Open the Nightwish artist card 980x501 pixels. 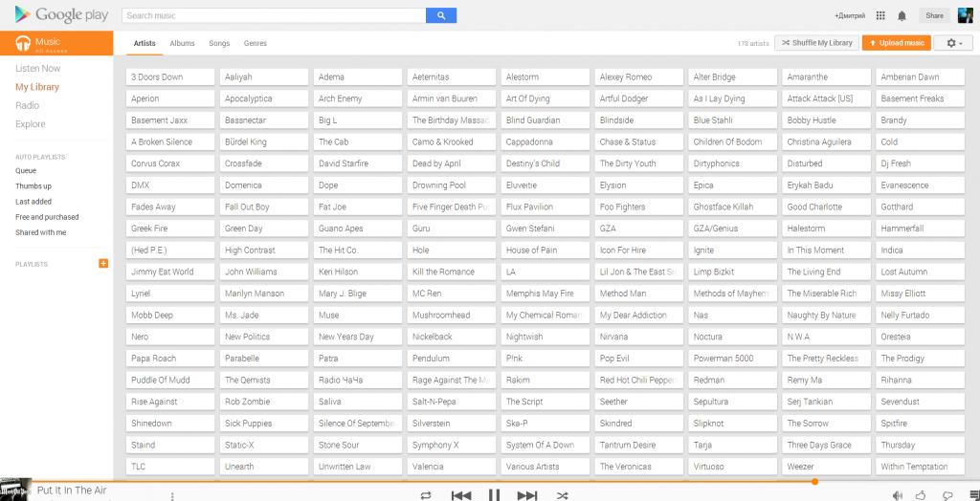(545, 337)
